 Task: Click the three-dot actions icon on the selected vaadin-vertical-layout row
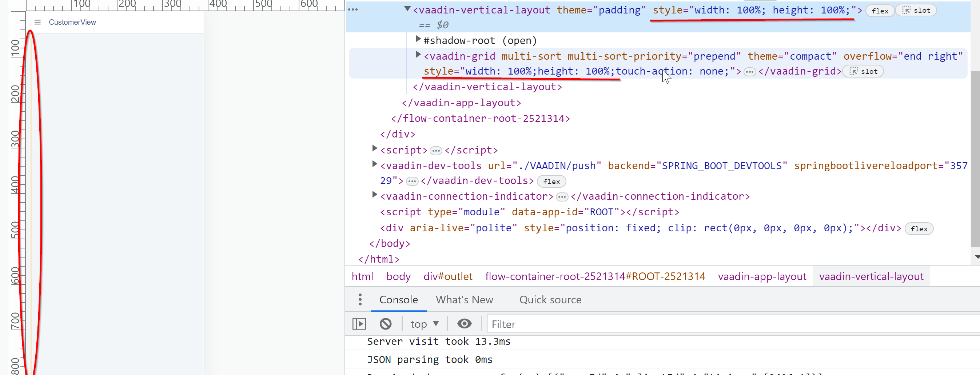pyautogui.click(x=352, y=9)
